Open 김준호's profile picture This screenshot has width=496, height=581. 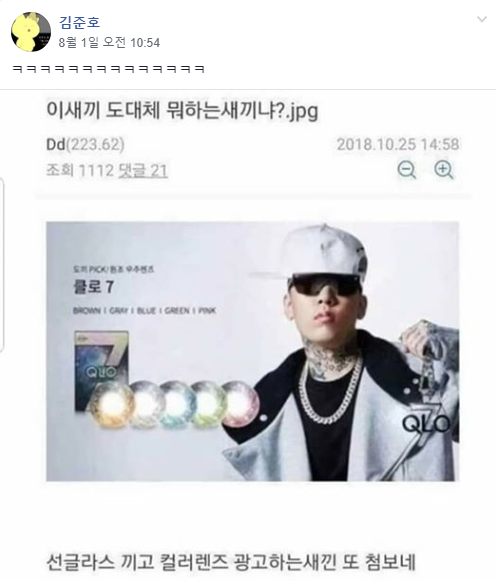[x=31, y=32]
